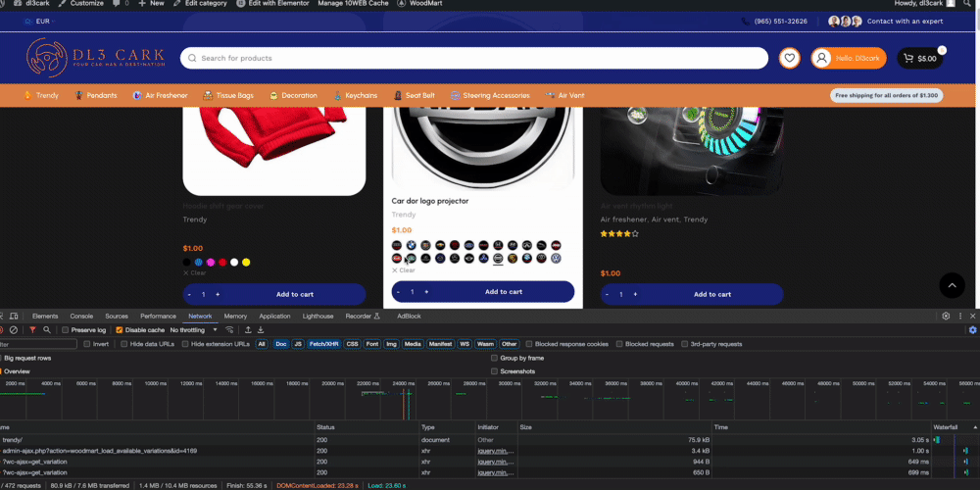Click Hello, Dl3cark account button
980x490 pixels.
click(x=849, y=58)
